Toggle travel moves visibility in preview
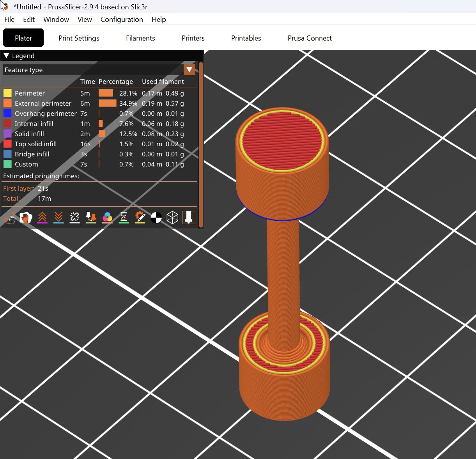The image size is (476, 459). [x=10, y=218]
